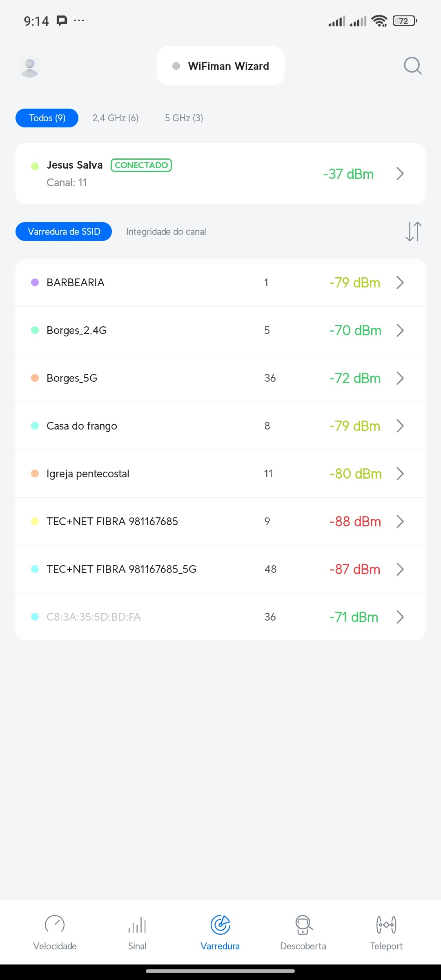Tap the sort order arrows icon

pyautogui.click(x=413, y=232)
